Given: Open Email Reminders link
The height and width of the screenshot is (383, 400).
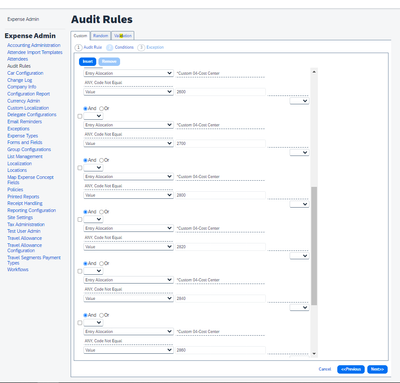Looking at the screenshot, I should (25, 122).
